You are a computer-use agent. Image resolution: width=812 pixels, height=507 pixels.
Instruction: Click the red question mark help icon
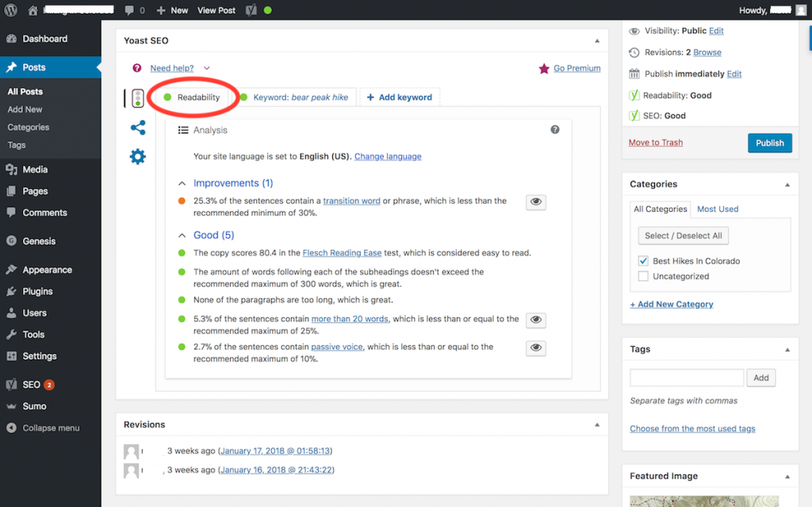pos(136,68)
